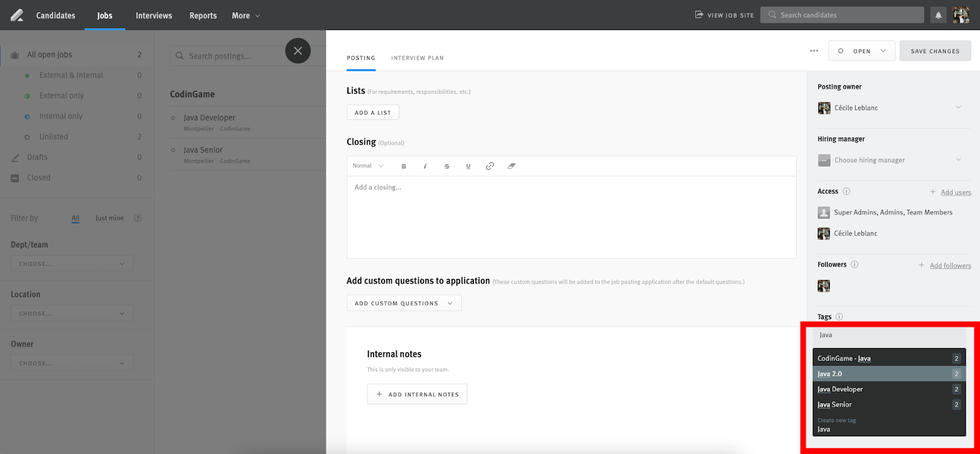Toggle strikethrough formatting
The image size is (980, 454).
pyautogui.click(x=447, y=166)
